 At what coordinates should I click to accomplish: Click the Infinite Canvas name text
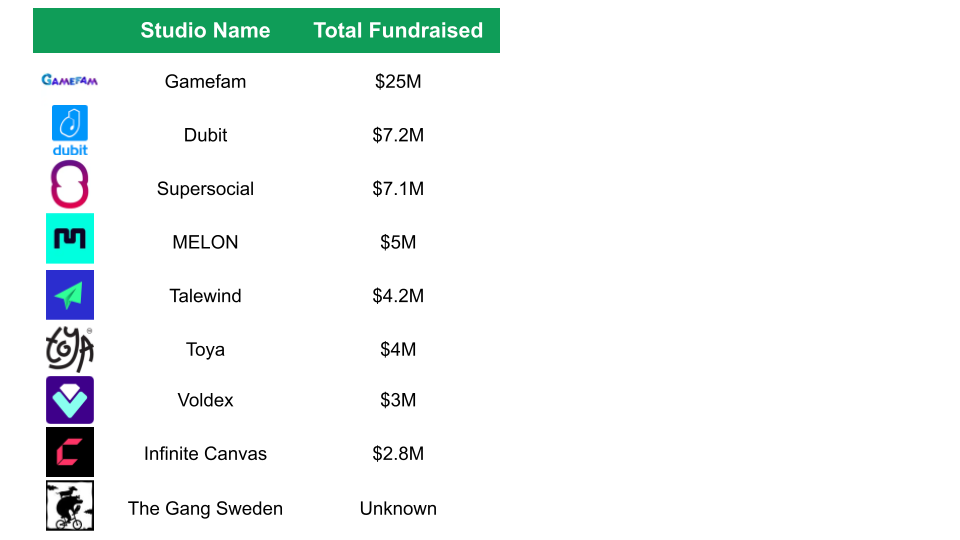205,454
